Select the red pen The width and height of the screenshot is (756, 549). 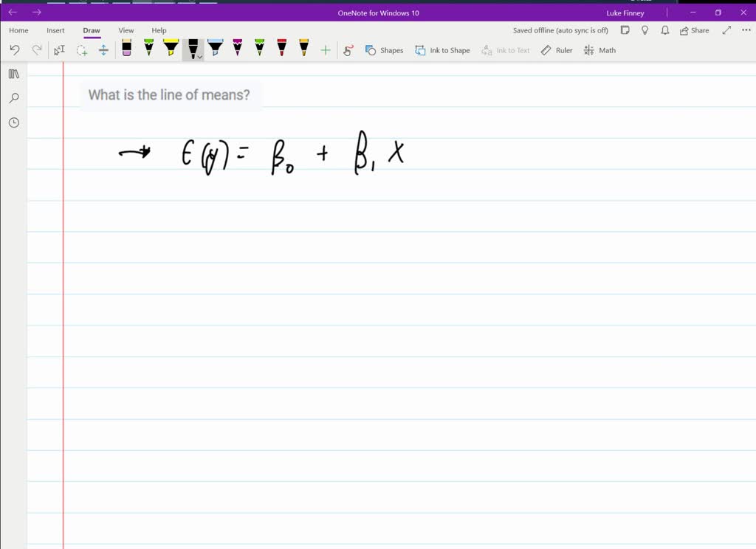point(281,48)
